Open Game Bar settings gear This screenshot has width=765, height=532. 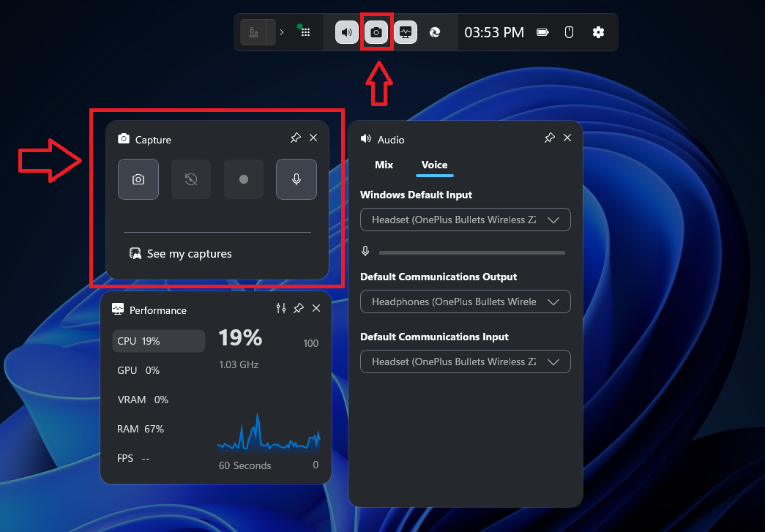[x=598, y=32]
